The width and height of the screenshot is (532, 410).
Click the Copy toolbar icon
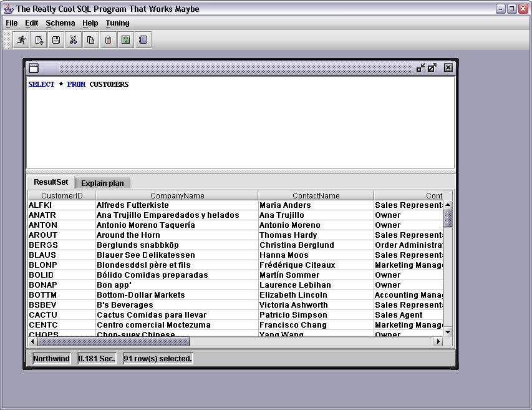click(90, 40)
